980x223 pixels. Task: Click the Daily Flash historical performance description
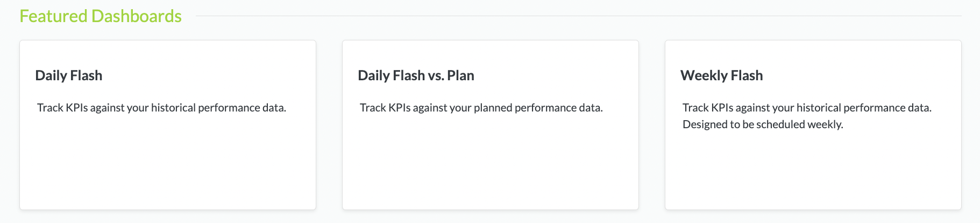[x=161, y=108]
